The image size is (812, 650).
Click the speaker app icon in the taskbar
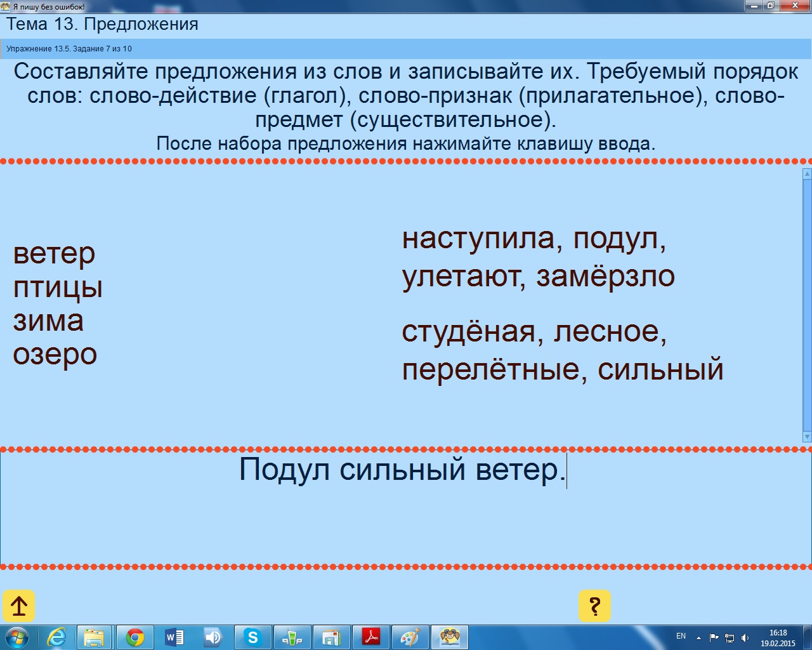point(213,637)
